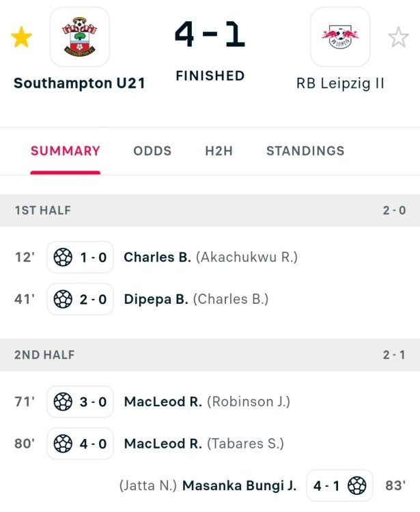Screen dimensions: 420x512
Task: Click the 2-0 goal ball icon
Action: coord(63,299)
